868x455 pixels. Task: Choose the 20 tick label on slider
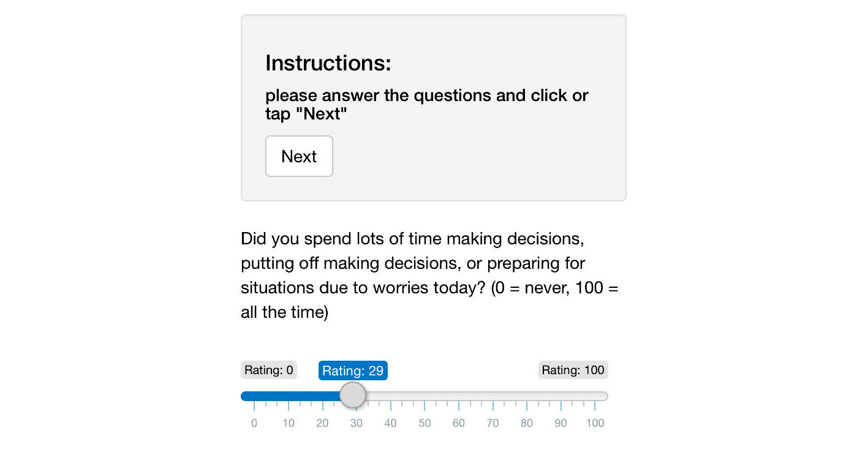pyautogui.click(x=322, y=423)
